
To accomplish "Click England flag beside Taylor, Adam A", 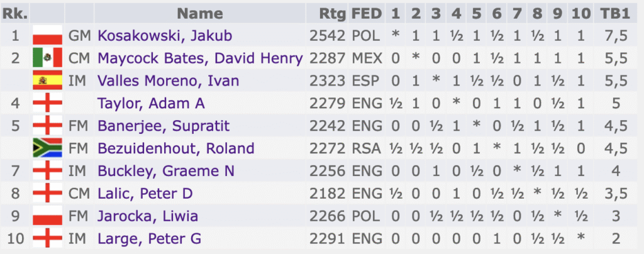I will pyautogui.click(x=47, y=103).
